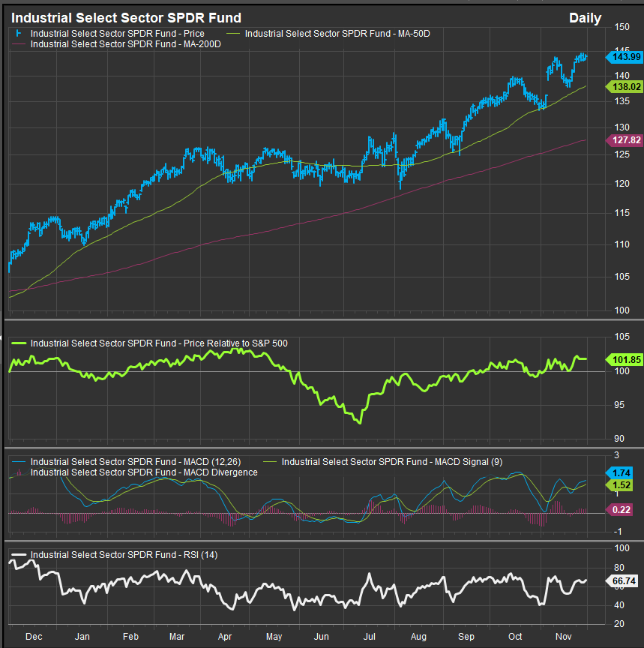The height and width of the screenshot is (648, 644).
Task: Click the 127.82 MA-200D value tag
Action: 625,140
